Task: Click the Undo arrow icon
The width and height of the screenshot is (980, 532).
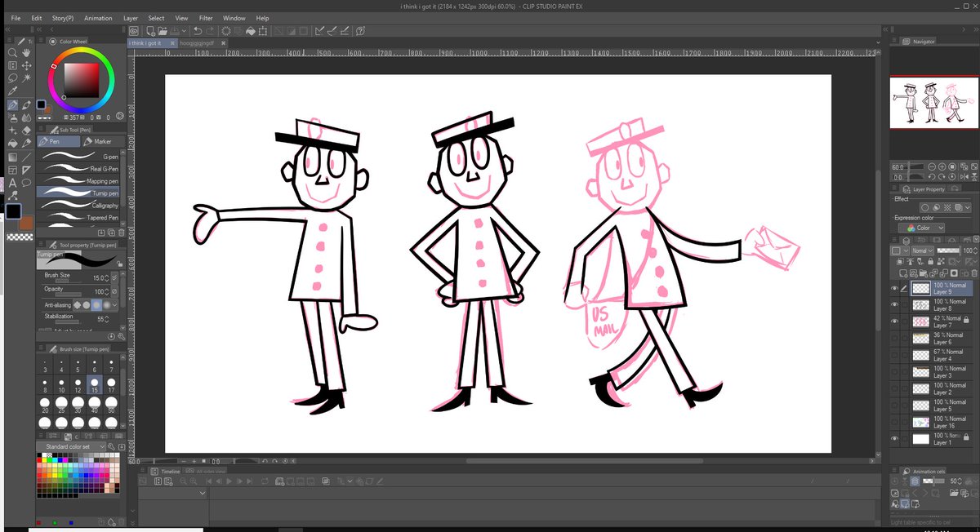Action: pos(198,30)
